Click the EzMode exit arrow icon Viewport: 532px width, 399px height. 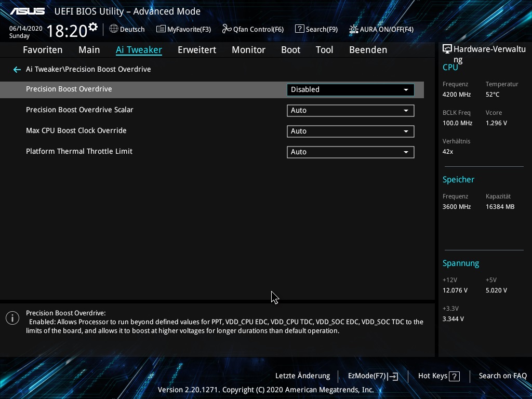pos(393,376)
